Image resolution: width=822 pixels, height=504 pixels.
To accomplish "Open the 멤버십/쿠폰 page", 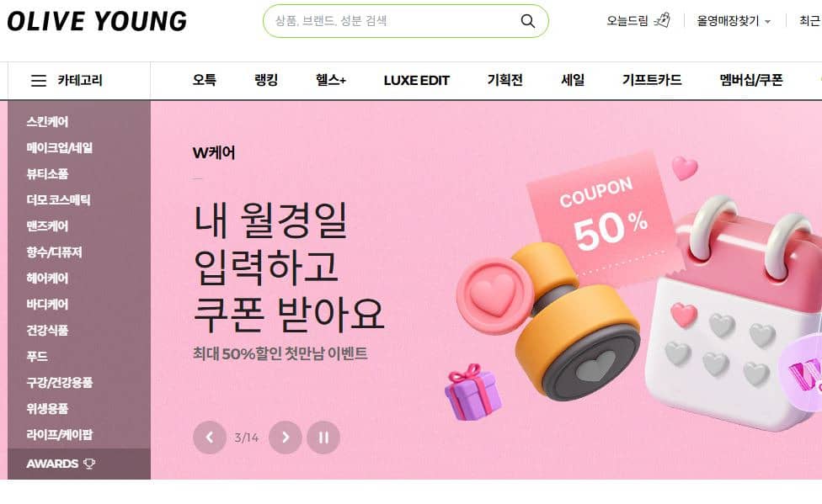I will (750, 80).
